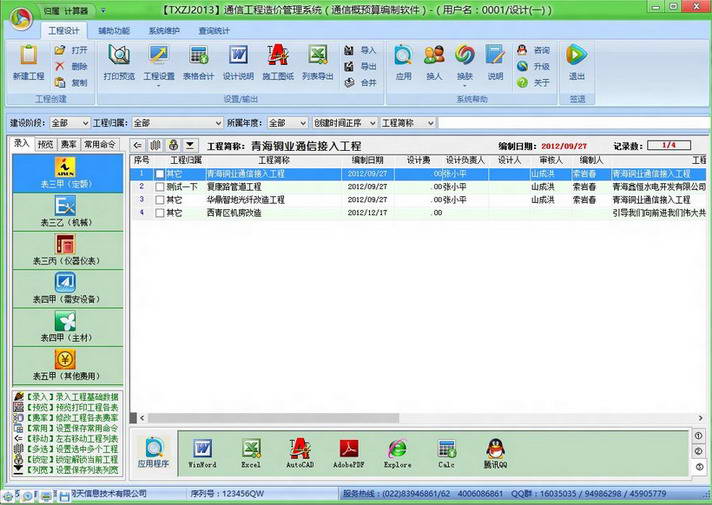
Task: Open 表五甲（其他费用）sidebar button
Action: pos(68,366)
